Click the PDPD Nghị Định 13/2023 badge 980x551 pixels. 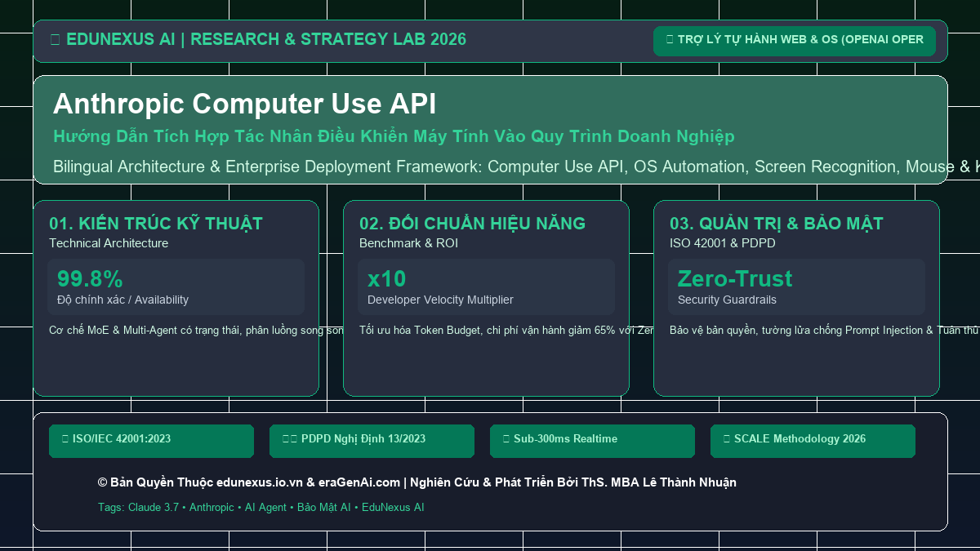point(372,441)
